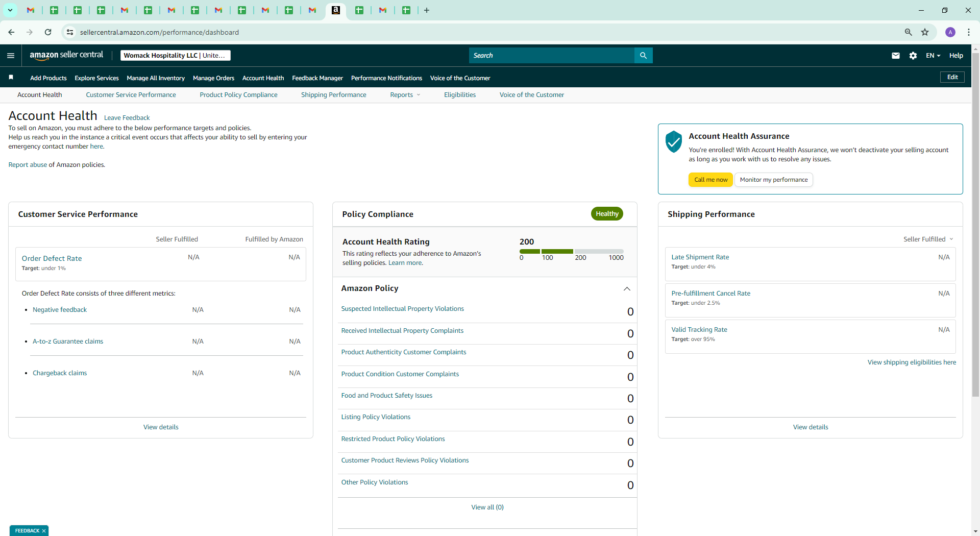Open Manage Orders
Screen dimensions: 980x536
point(213,78)
